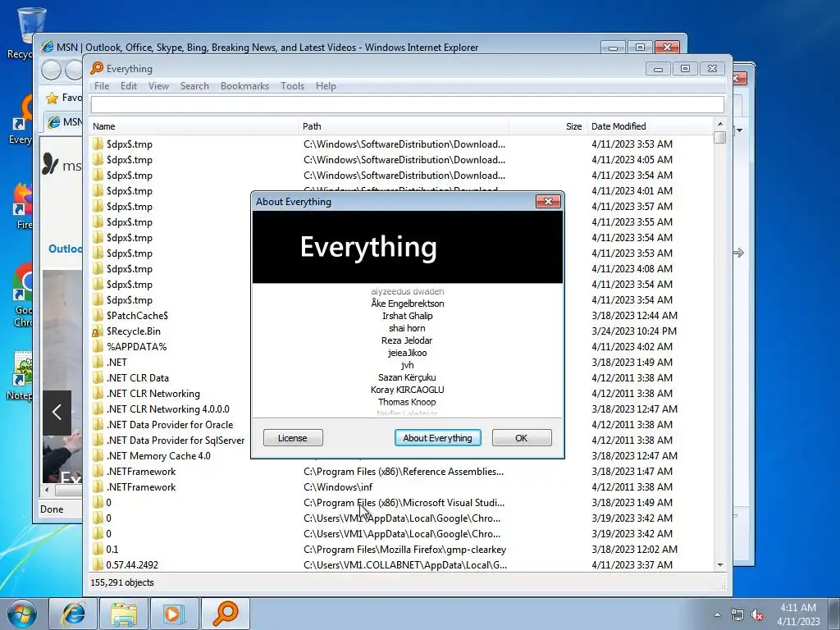Click Thomas Knoop in the credits list
This screenshot has height=630, width=840.
[x=407, y=402]
